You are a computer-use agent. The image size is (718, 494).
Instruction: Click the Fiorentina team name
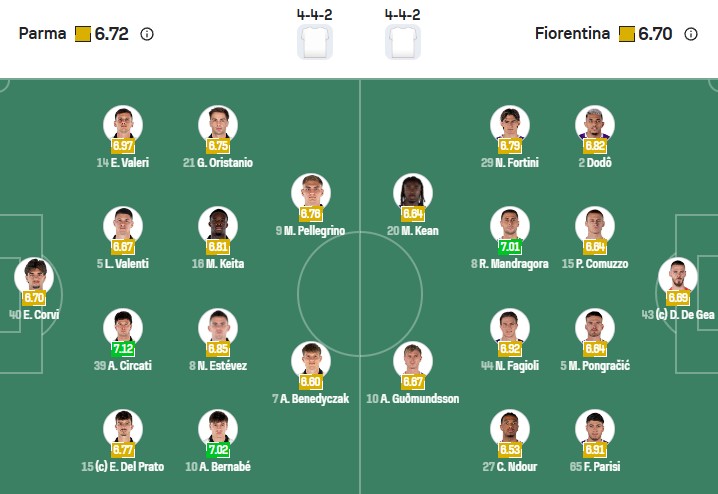[573, 34]
